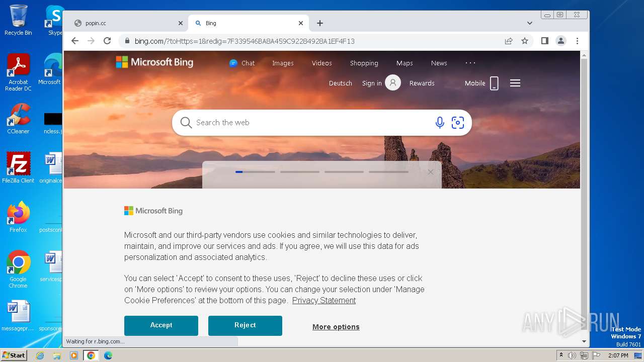Open visual search camera icon

(458, 123)
